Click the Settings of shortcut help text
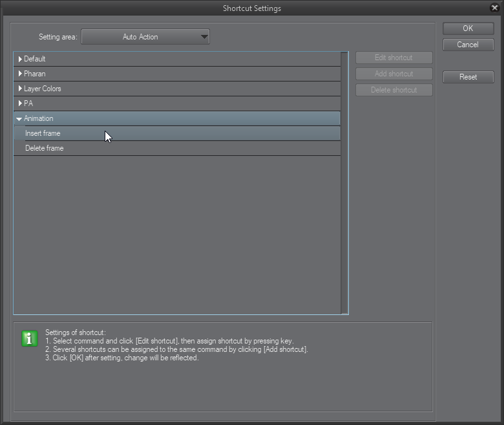The width and height of the screenshot is (504, 425). [x=174, y=345]
